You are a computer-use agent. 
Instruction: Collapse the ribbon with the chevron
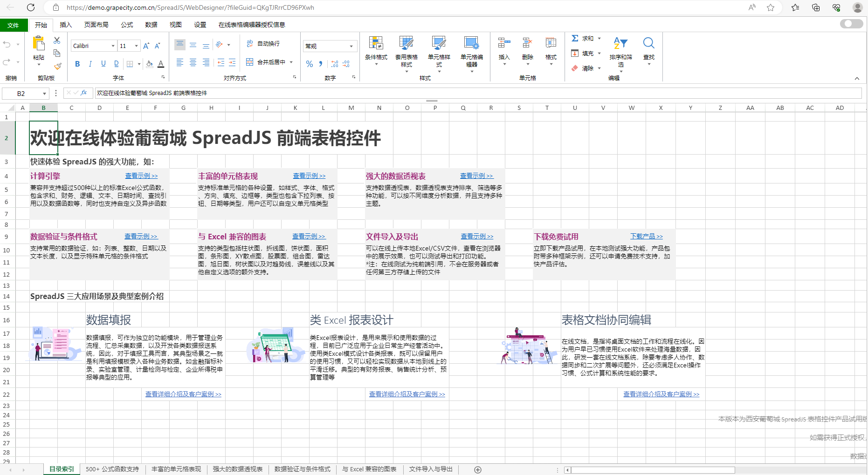[x=857, y=78]
